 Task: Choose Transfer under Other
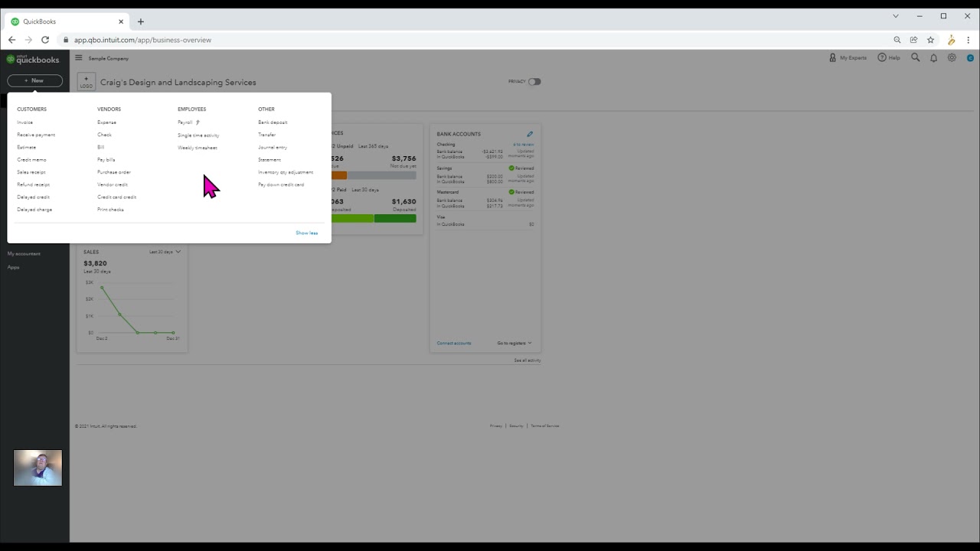pyautogui.click(x=266, y=135)
